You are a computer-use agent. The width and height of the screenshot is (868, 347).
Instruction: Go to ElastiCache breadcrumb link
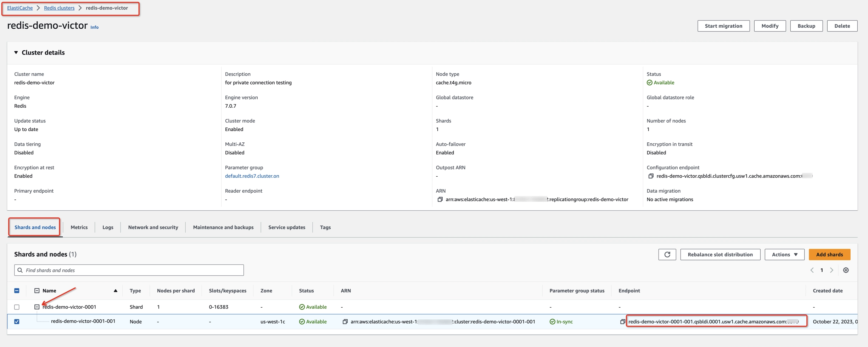click(x=20, y=8)
